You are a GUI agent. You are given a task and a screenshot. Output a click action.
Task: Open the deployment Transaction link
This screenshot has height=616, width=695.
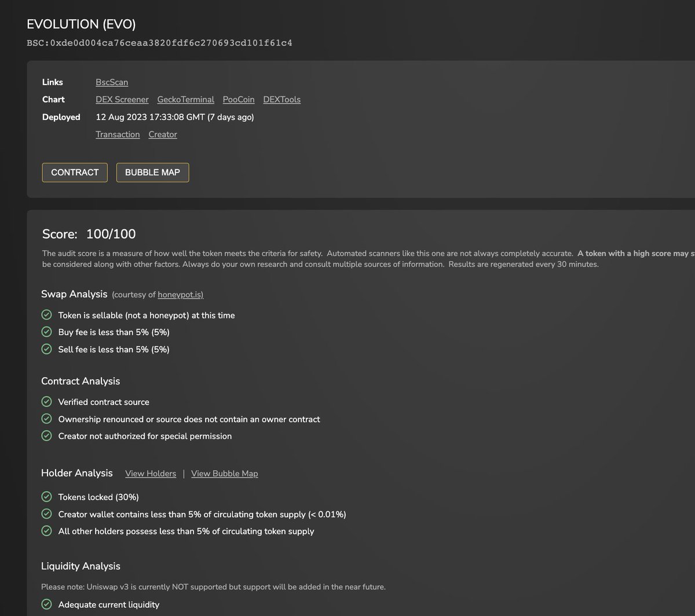[x=118, y=134]
